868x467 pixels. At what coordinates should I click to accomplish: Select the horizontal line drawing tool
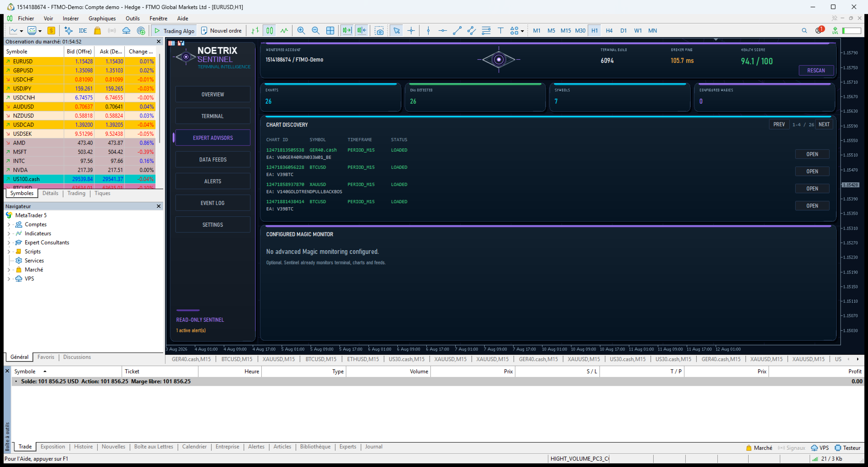[443, 30]
